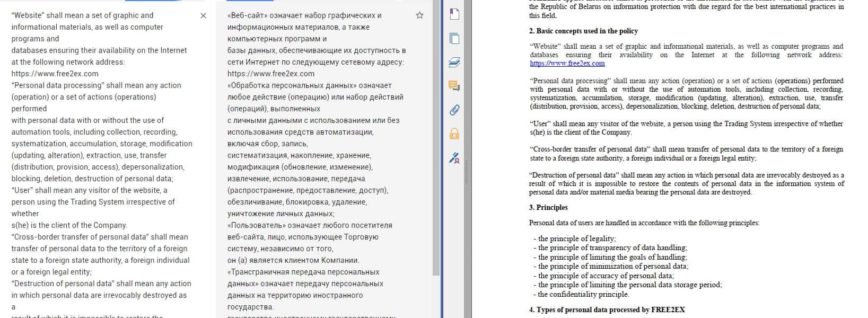Click the sidebar splitter grip handle
Image resolution: width=868 pixels, height=318 pixels.
tap(466, 170)
